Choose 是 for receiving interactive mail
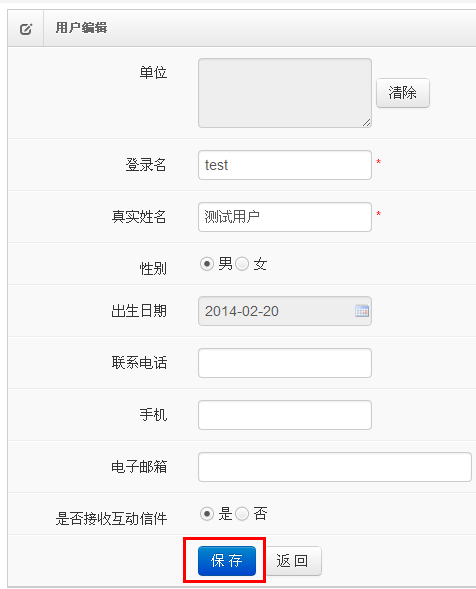476x589 pixels. (x=207, y=513)
